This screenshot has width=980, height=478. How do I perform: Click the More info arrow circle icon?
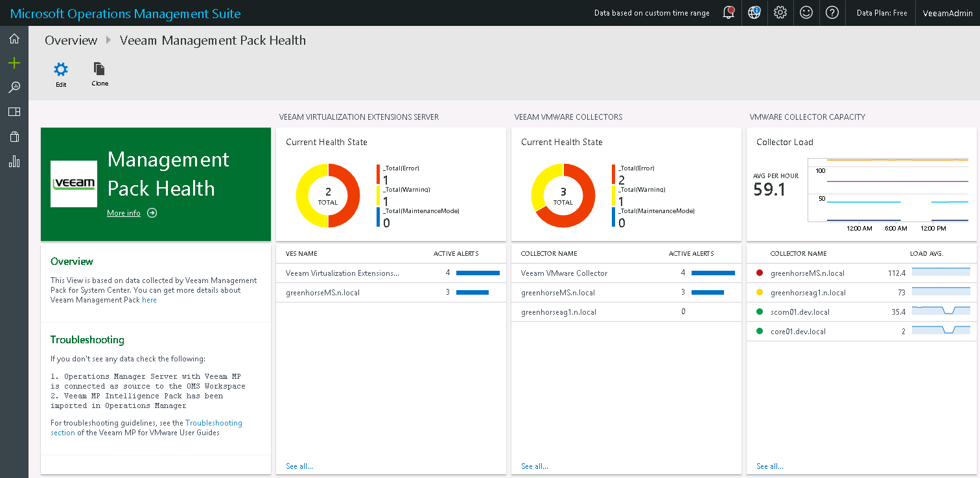(152, 213)
